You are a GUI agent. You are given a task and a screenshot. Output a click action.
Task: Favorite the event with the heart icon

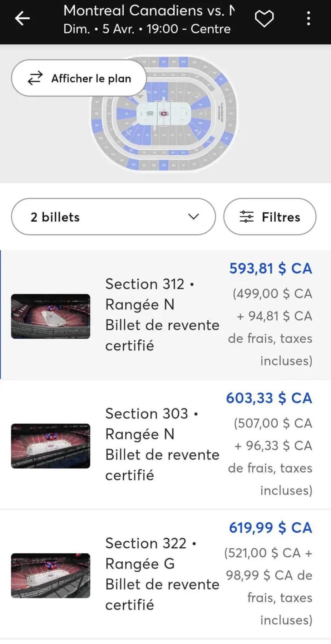264,18
